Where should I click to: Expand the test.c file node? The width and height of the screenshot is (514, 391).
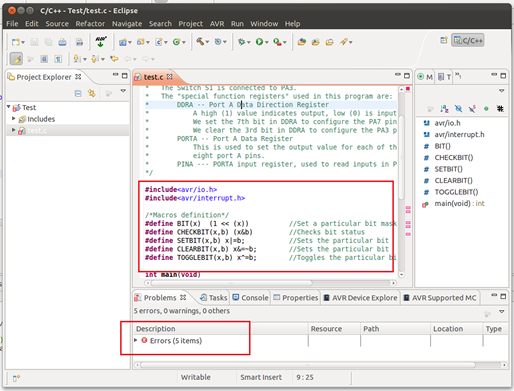click(x=14, y=130)
